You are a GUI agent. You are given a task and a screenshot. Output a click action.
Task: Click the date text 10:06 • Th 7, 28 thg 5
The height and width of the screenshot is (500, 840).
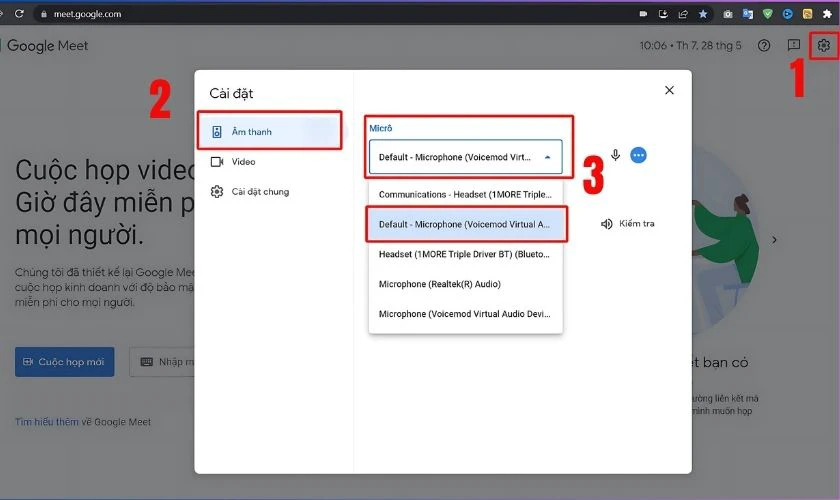[x=691, y=46]
